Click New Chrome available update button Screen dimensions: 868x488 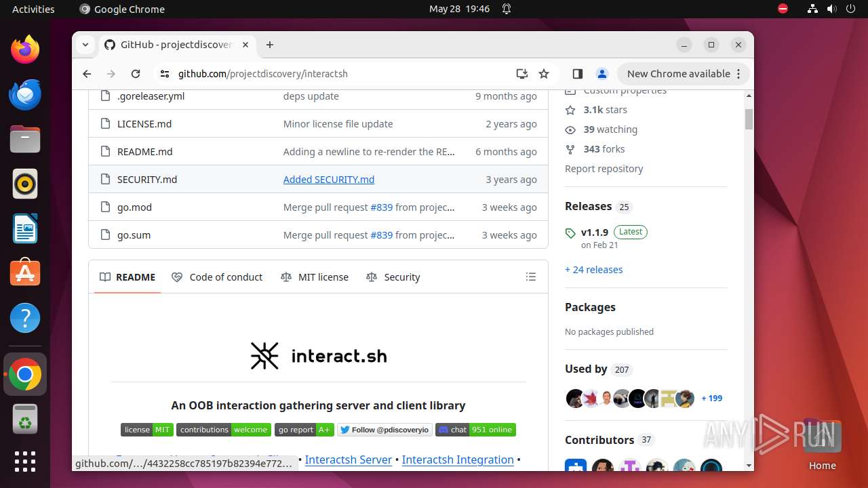tap(684, 74)
